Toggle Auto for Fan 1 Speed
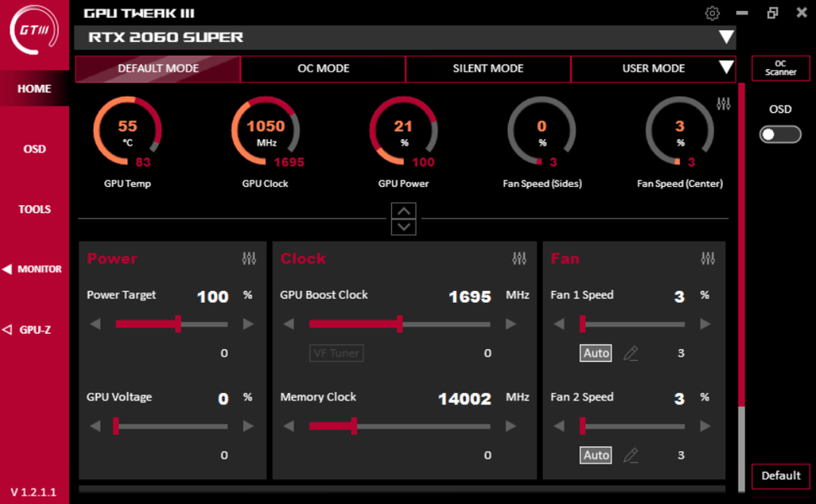The height and width of the screenshot is (504, 816). (x=596, y=353)
